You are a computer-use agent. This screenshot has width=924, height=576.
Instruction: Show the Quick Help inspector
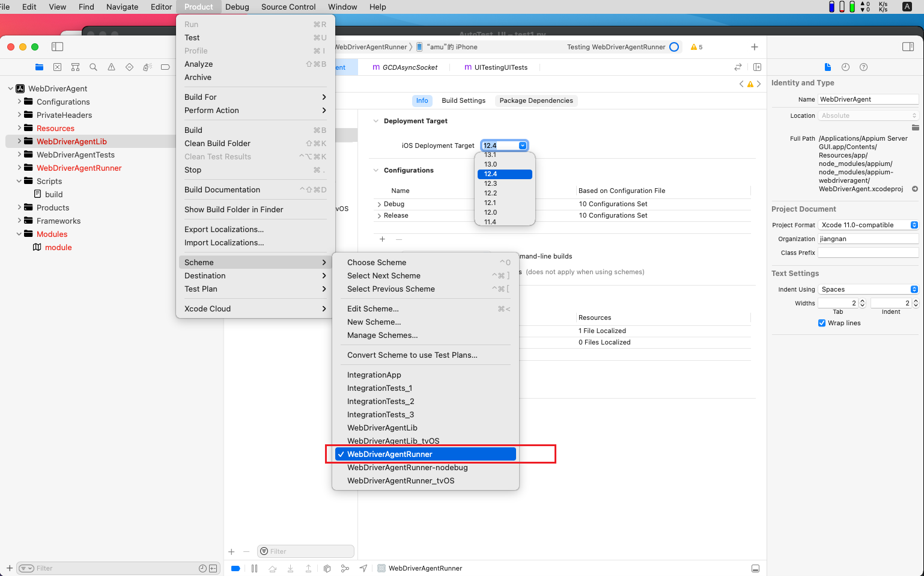pos(863,67)
